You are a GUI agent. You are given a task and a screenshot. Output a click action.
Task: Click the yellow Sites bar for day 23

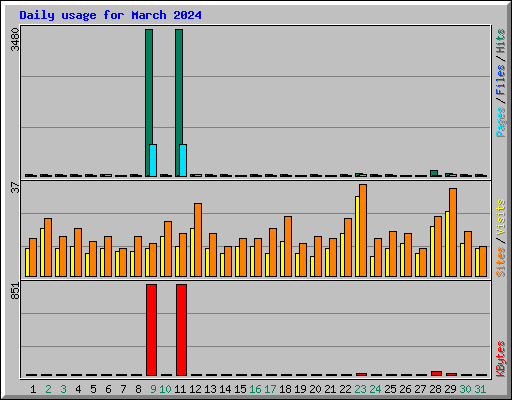357,236
